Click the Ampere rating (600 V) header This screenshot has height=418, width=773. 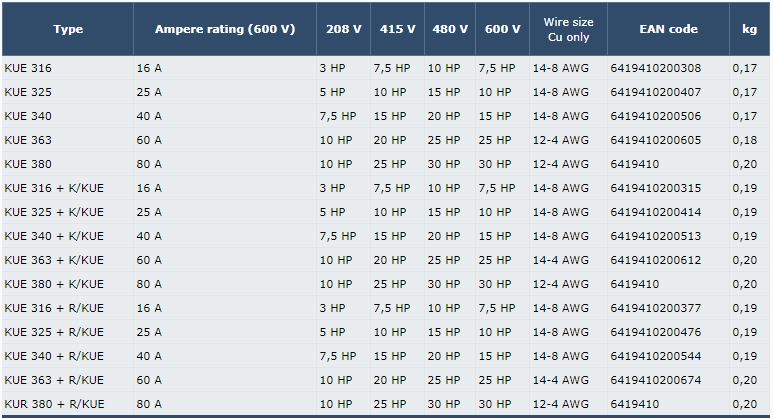225,29
